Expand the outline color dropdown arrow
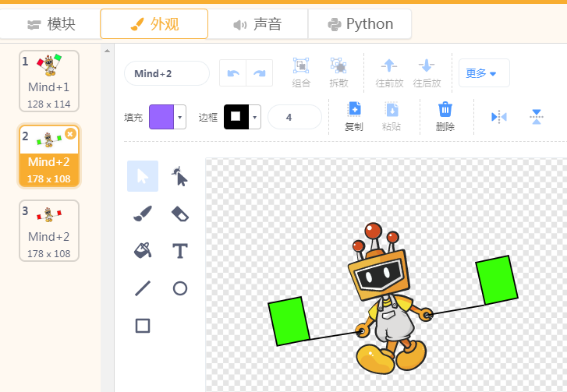567x392 pixels. [254, 117]
